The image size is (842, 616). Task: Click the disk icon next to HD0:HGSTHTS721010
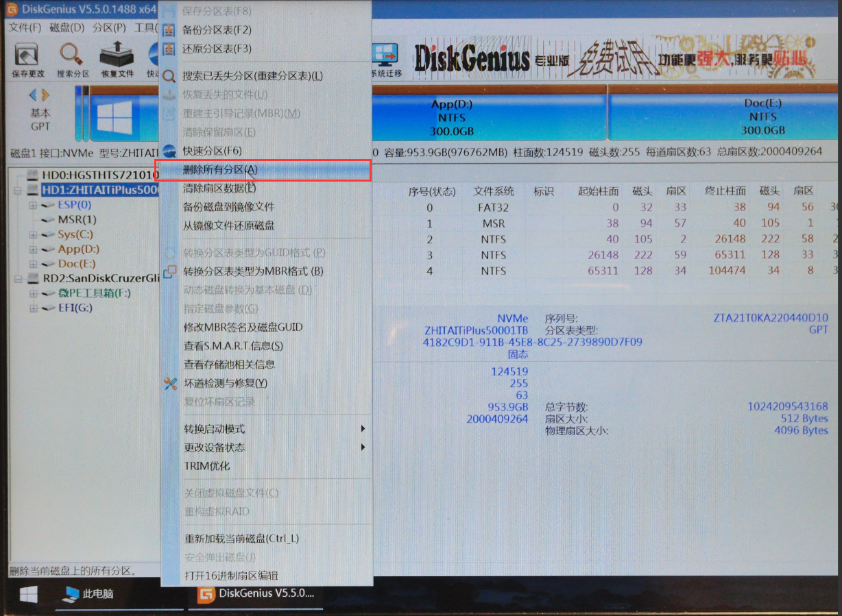[x=32, y=175]
